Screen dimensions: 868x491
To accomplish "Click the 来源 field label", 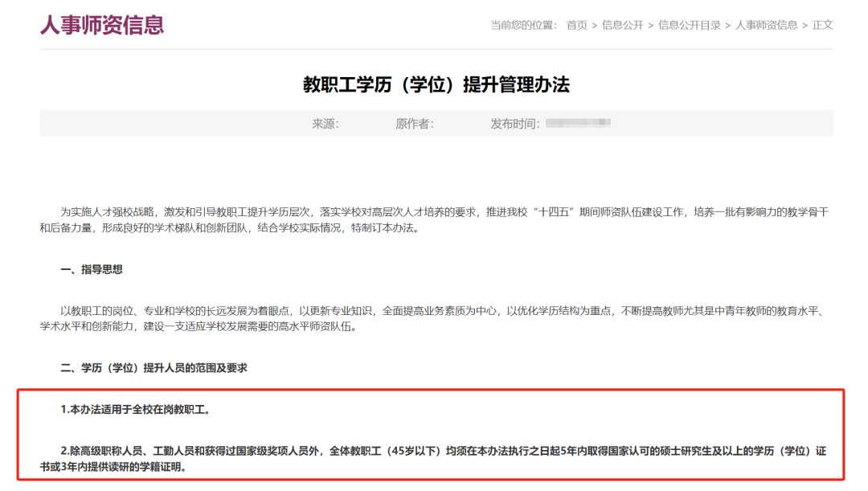I will pyautogui.click(x=325, y=124).
